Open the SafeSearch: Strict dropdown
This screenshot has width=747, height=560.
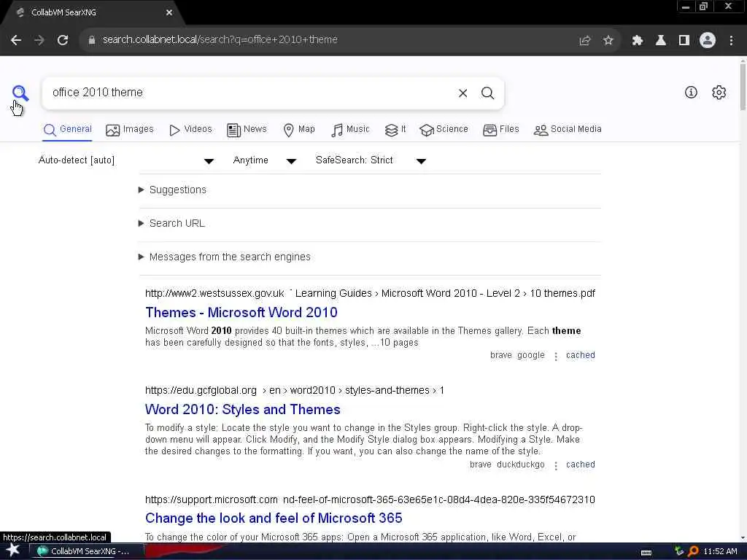371,160
